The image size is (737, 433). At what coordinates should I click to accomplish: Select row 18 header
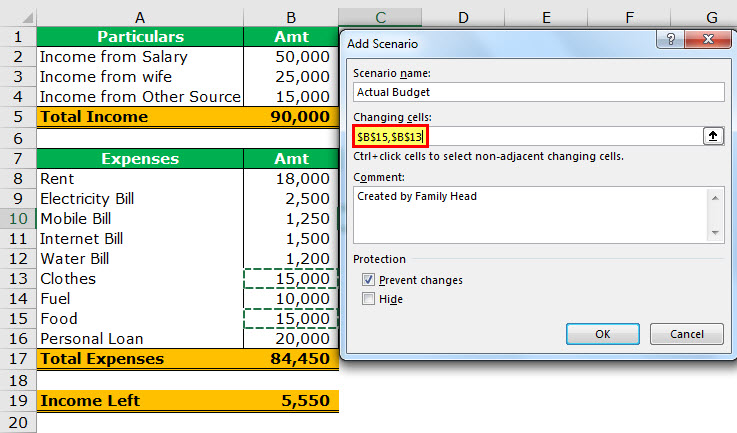click(18, 380)
